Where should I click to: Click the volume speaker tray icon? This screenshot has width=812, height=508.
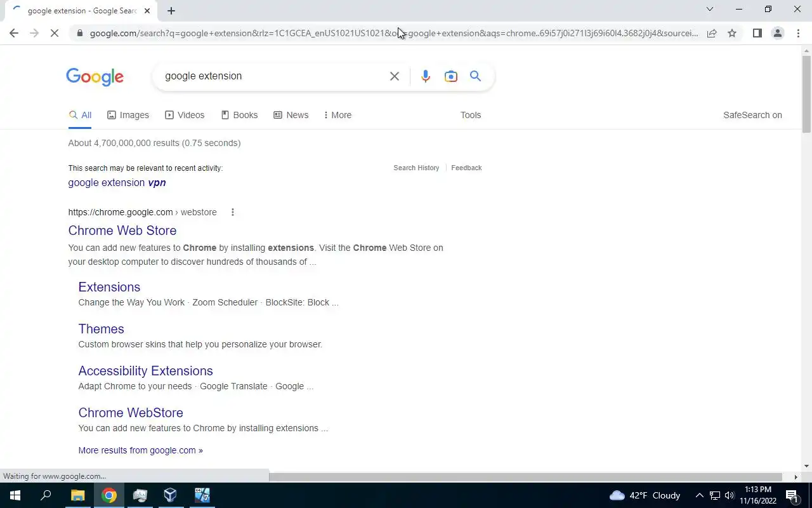(729, 495)
